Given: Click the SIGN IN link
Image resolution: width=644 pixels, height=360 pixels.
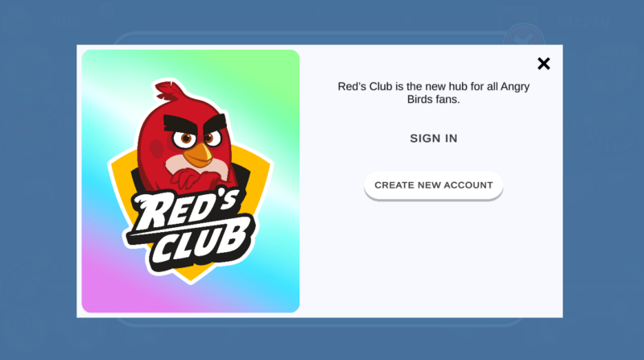Looking at the screenshot, I should [434, 139].
